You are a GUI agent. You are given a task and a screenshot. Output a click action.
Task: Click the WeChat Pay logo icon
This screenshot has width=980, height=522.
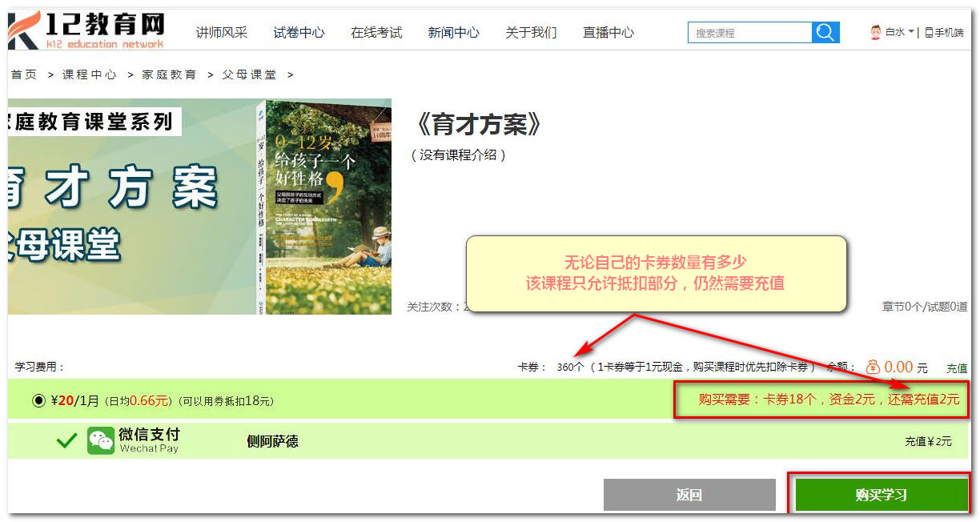[x=101, y=440]
